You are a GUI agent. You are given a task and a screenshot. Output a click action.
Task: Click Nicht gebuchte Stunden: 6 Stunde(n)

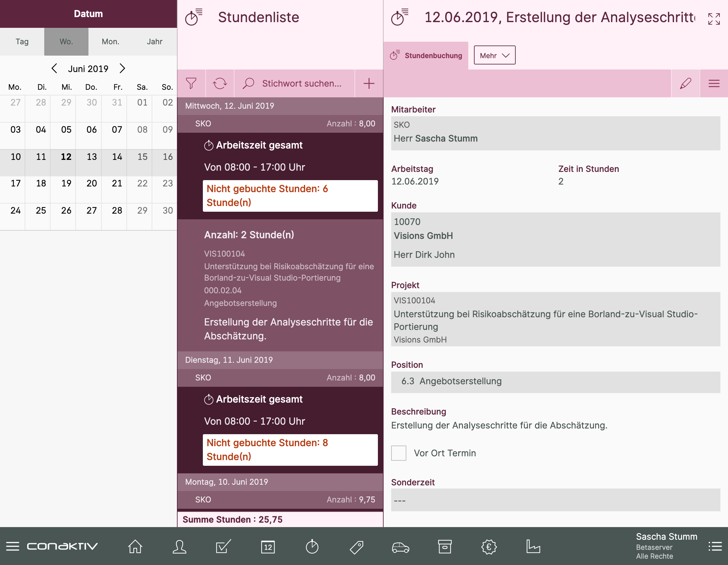(290, 196)
